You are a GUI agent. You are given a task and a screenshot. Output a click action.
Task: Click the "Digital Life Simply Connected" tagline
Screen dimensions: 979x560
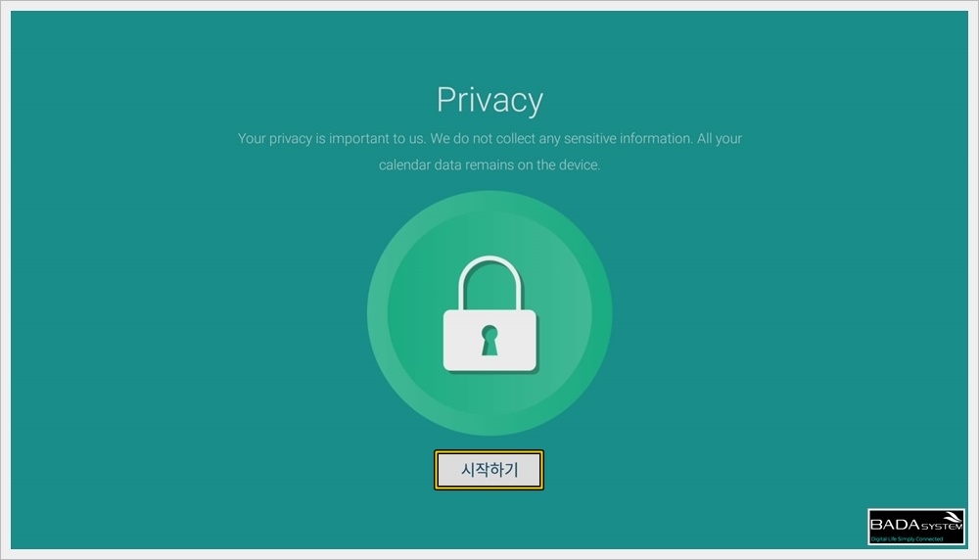tap(907, 538)
